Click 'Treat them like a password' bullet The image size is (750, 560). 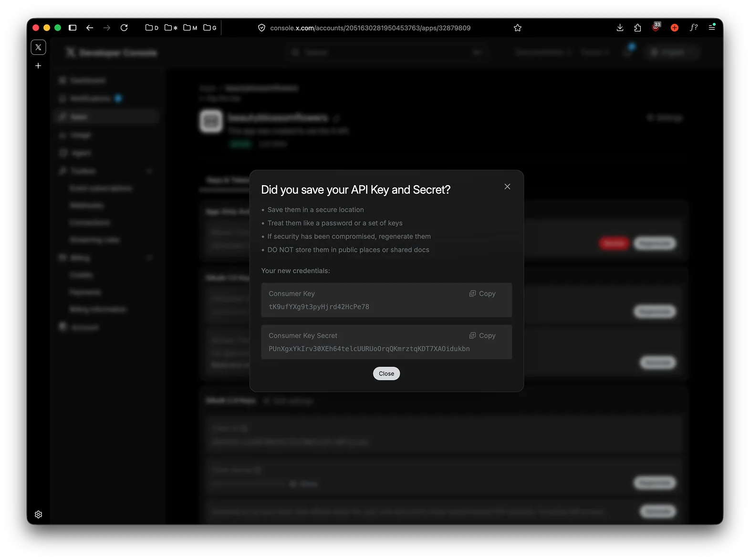click(x=335, y=223)
